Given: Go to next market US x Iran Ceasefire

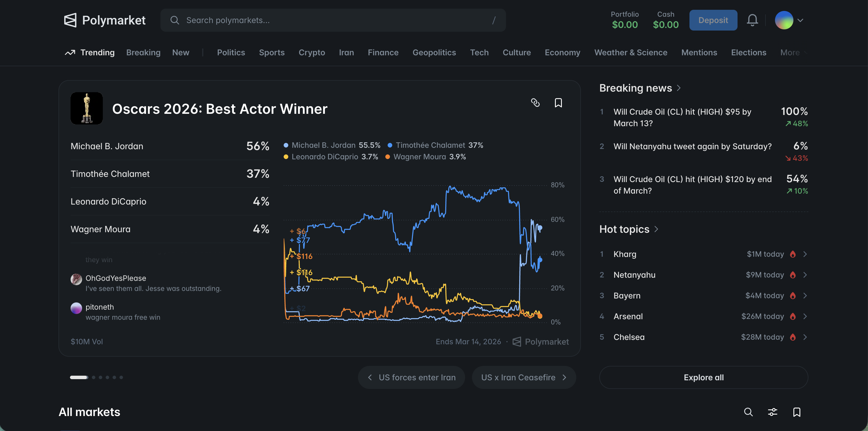Looking at the screenshot, I should pyautogui.click(x=524, y=377).
